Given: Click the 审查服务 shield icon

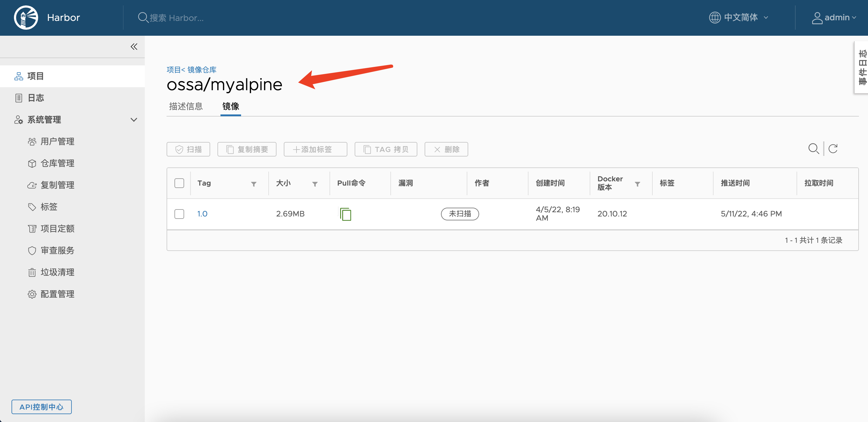Looking at the screenshot, I should click(32, 251).
